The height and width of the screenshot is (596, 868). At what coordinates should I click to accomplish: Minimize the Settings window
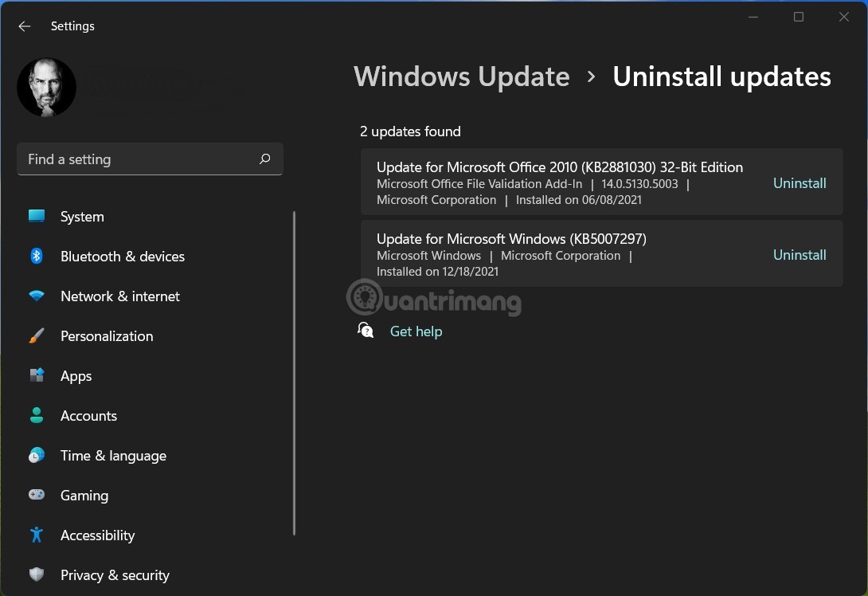pyautogui.click(x=753, y=18)
